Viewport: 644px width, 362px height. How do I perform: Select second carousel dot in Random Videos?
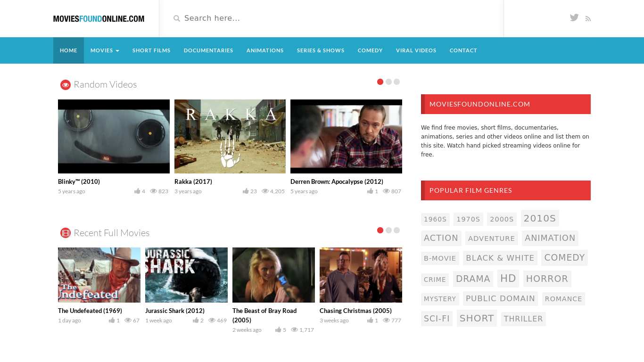click(388, 82)
